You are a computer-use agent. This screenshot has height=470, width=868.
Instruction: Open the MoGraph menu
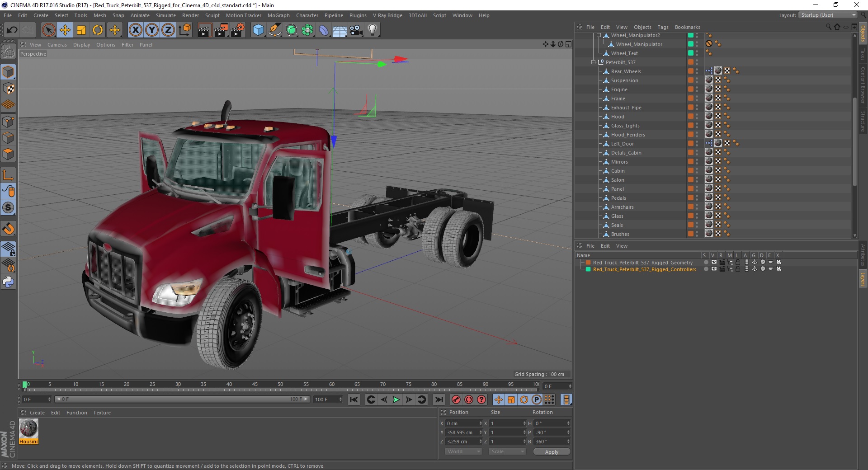click(278, 15)
